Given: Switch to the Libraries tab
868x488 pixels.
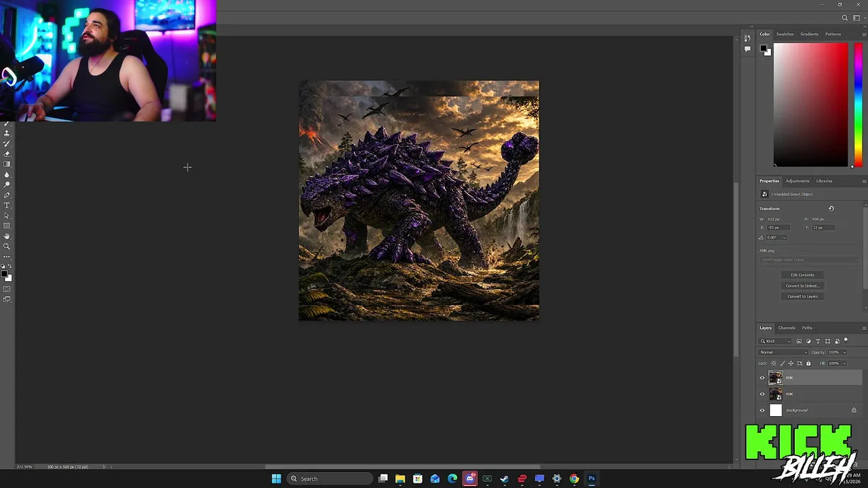Looking at the screenshot, I should [x=824, y=181].
